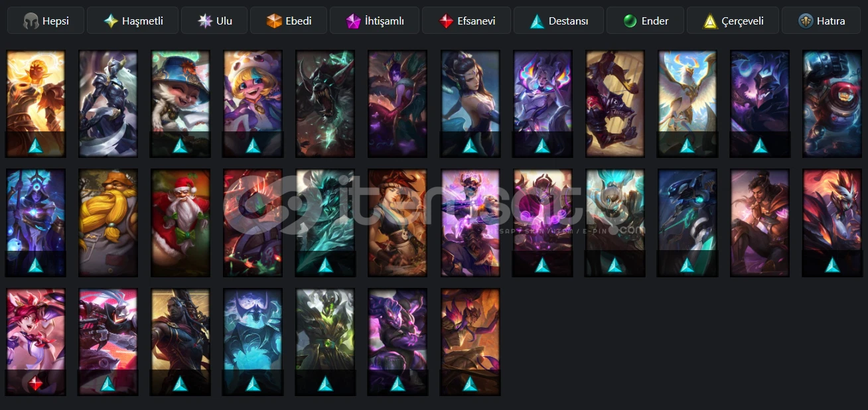Viewport: 868px width, 410px height.
Task: Open the snarling dark werewolf skin card
Action: 325,103
